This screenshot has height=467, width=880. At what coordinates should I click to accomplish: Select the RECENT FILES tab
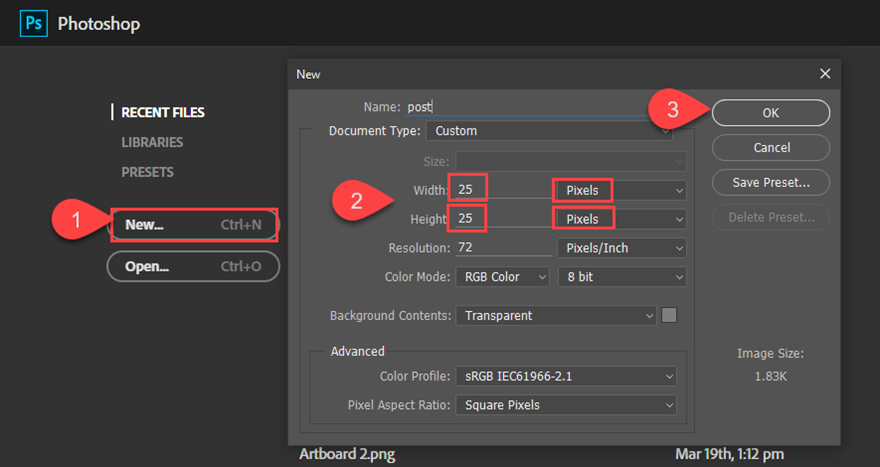(x=163, y=112)
